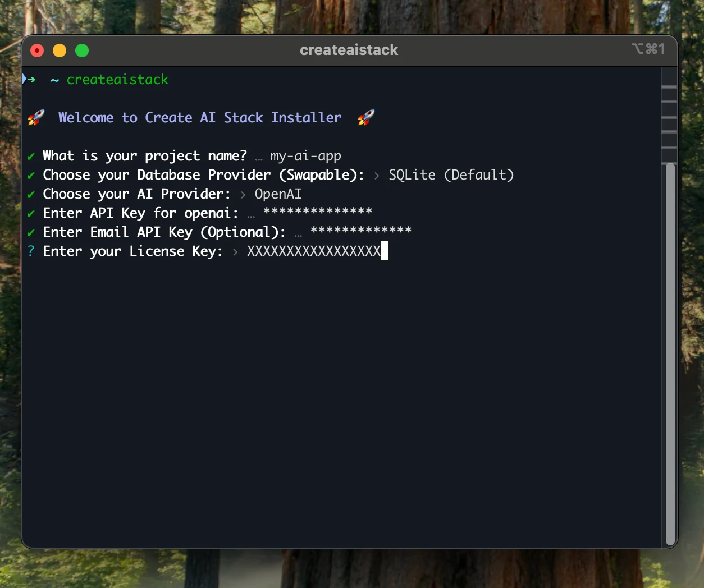This screenshot has height=588, width=704.
Task: Click the chevron before the License Key value
Action: click(x=235, y=252)
